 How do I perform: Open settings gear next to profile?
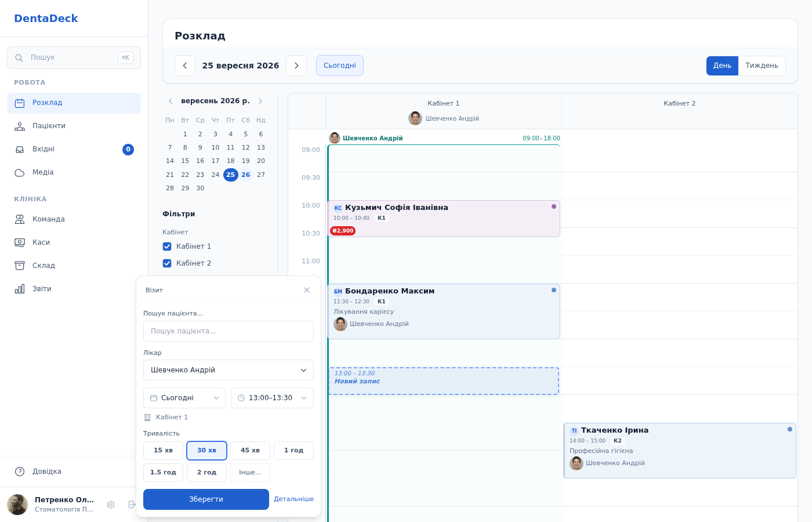coord(111,505)
